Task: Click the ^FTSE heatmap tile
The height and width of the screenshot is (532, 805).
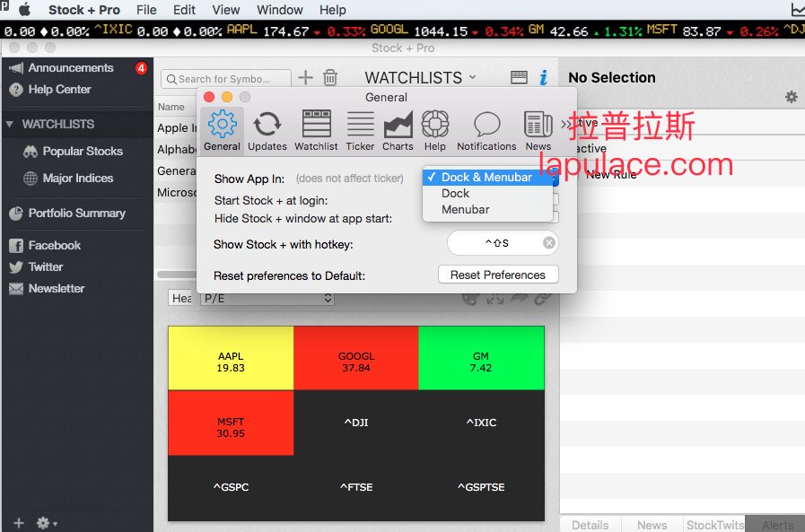Action: point(355,487)
